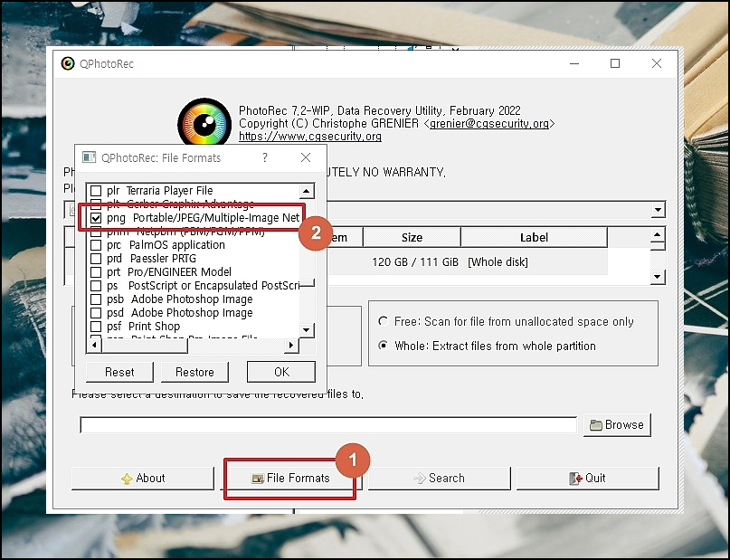Check the psb Adobe Photoshop Image box

[96, 299]
